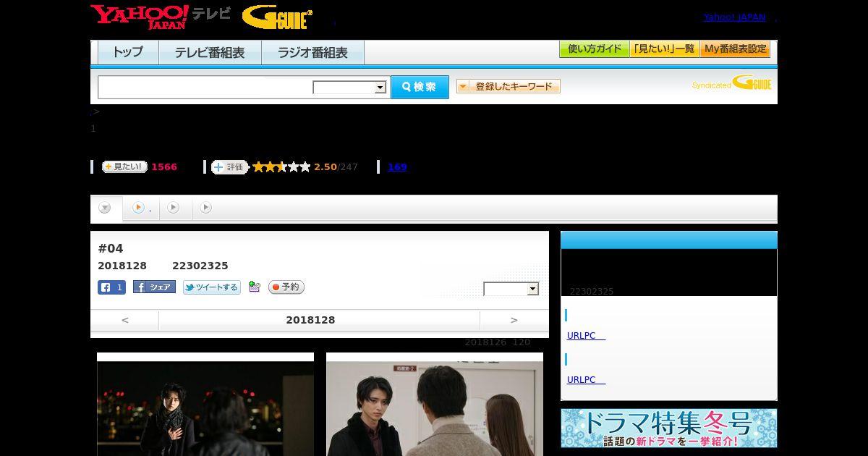
Task: Go to next date with > arrow
Action: [514, 320]
